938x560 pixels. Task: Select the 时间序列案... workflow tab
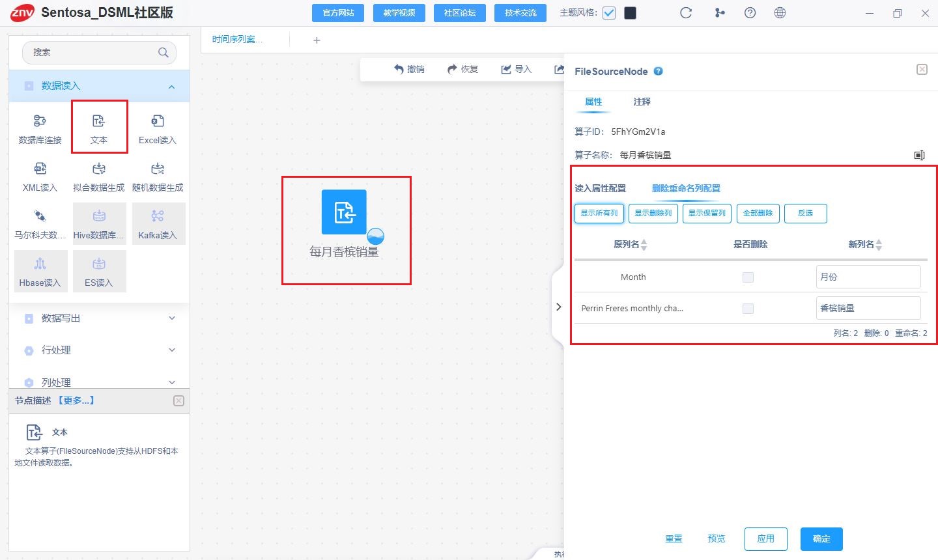pos(237,40)
